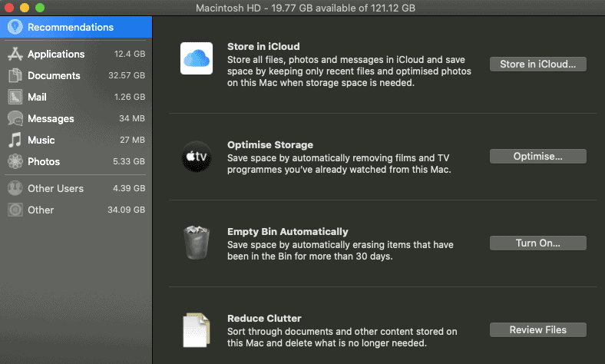Click the Reduce Clutter heading
The width and height of the screenshot is (605, 364).
[x=264, y=319]
